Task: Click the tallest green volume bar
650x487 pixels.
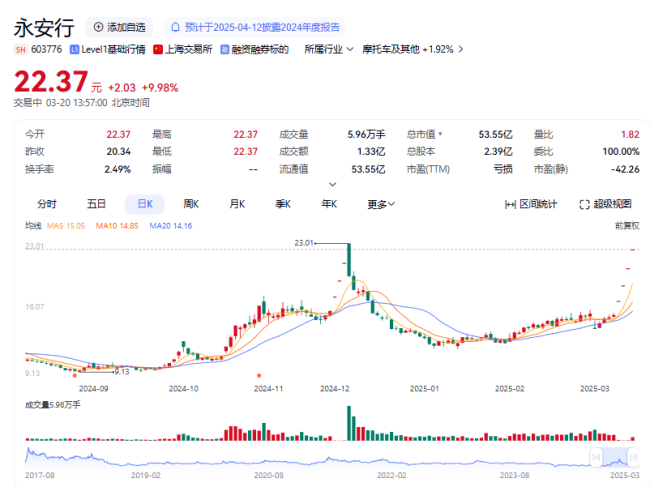Action: (x=349, y=423)
